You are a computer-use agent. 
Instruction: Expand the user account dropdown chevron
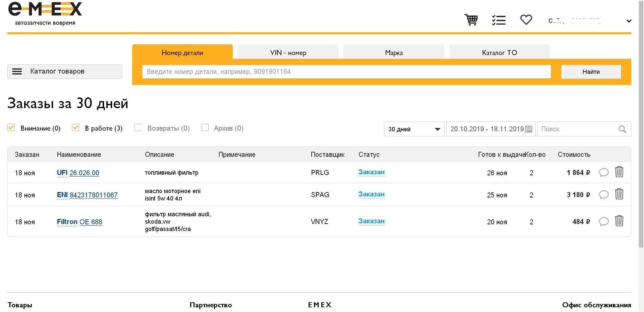tap(629, 21)
